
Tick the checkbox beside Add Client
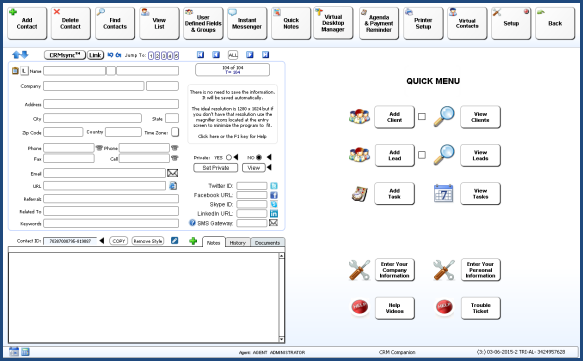coord(422,117)
